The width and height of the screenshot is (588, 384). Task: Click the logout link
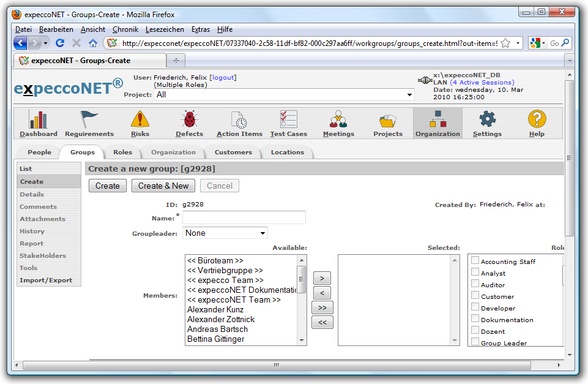pyautogui.click(x=223, y=77)
